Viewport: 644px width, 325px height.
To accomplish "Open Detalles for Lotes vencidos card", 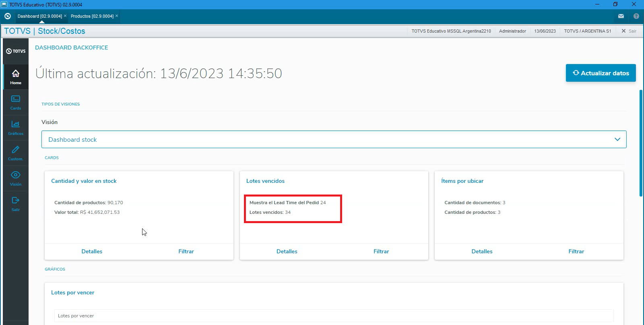I will (287, 251).
